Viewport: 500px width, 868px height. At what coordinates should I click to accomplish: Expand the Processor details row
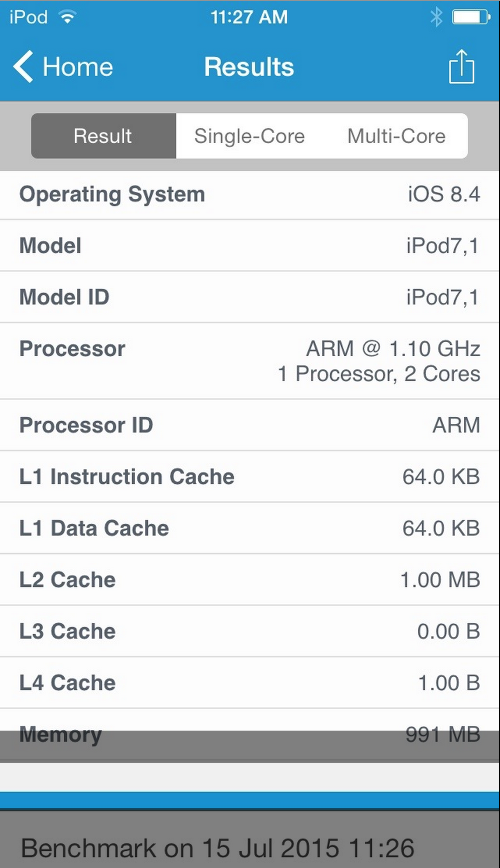coord(250,360)
